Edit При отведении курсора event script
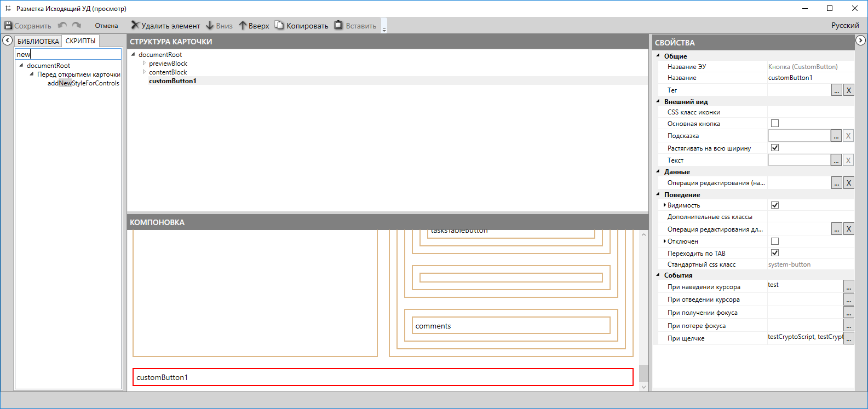Image resolution: width=868 pixels, height=409 pixels. point(848,299)
